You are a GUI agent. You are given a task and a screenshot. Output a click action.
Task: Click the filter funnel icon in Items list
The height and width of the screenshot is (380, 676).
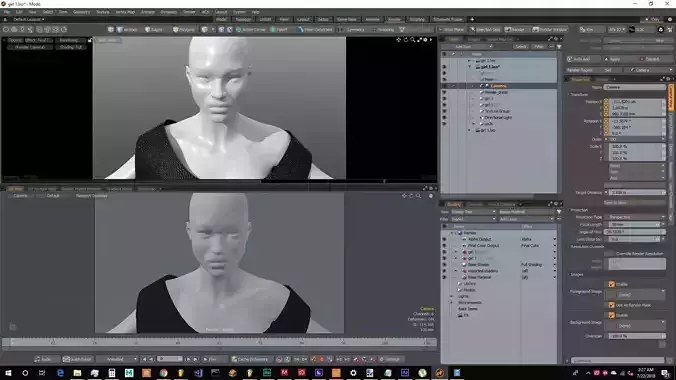(x=559, y=47)
